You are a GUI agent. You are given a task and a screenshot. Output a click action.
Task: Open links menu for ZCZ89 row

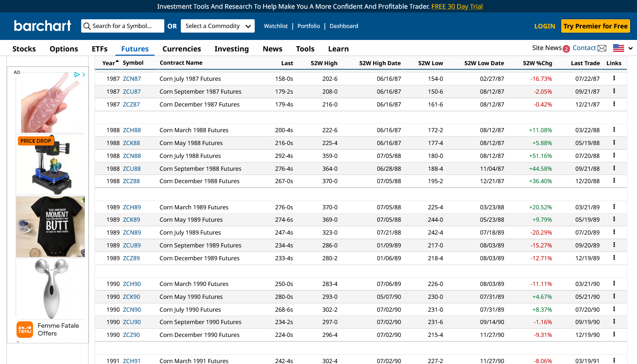click(x=614, y=258)
